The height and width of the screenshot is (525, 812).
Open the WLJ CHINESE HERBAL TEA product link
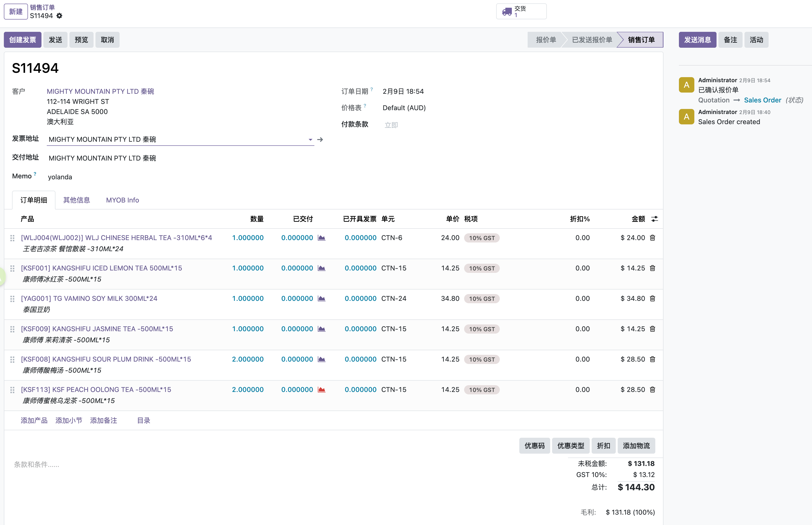[x=117, y=238]
